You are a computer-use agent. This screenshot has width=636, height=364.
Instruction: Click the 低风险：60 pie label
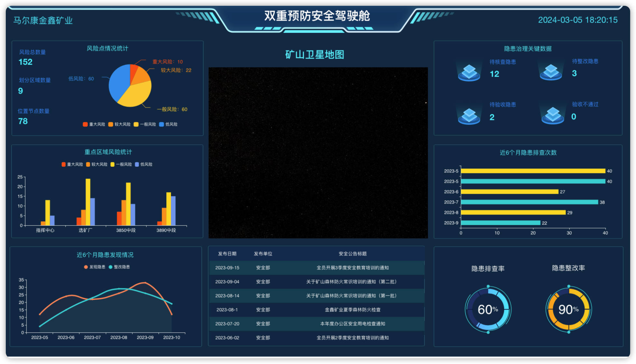click(x=81, y=79)
